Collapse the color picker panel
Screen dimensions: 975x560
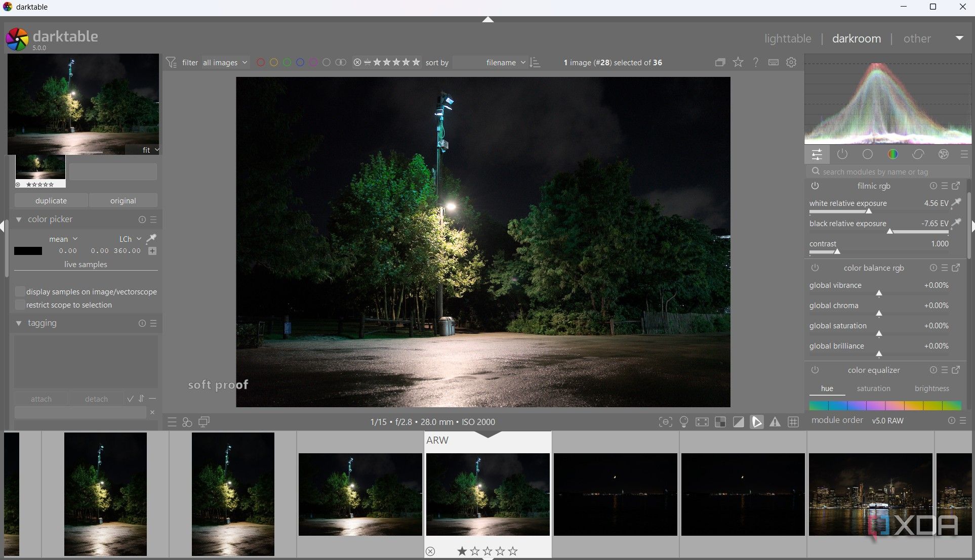tap(19, 219)
